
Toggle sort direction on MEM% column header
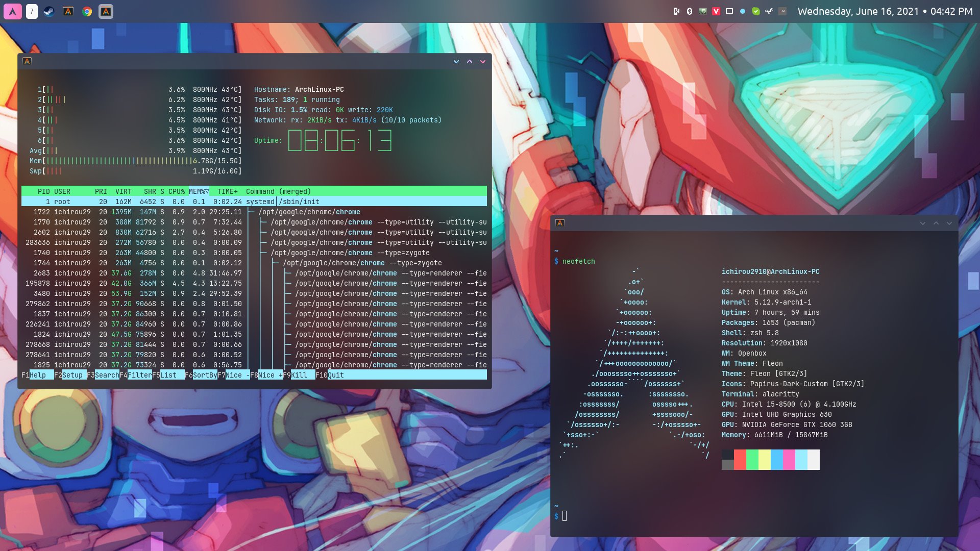pos(199,191)
